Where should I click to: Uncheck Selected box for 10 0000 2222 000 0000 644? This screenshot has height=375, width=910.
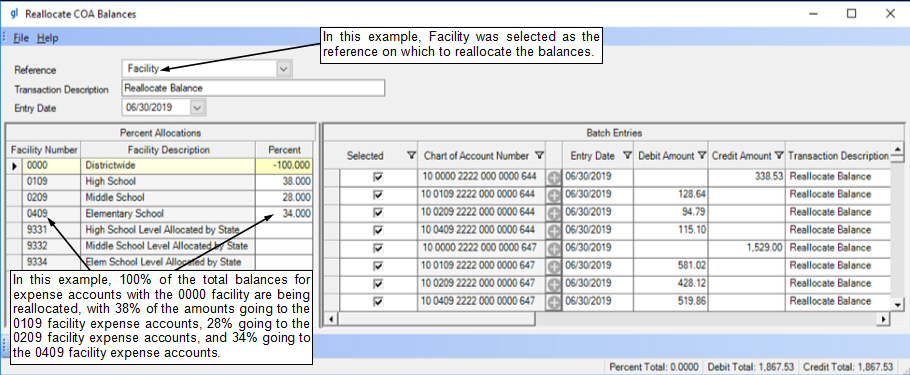point(379,177)
